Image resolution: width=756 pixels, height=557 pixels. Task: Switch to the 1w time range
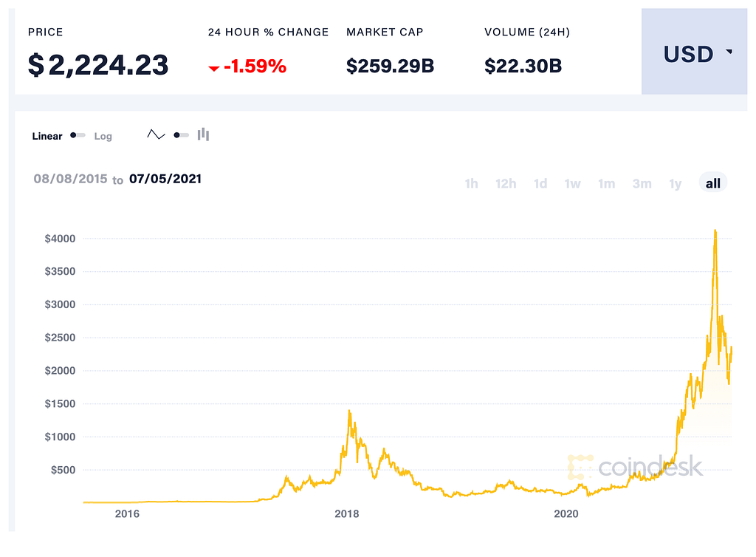(573, 183)
